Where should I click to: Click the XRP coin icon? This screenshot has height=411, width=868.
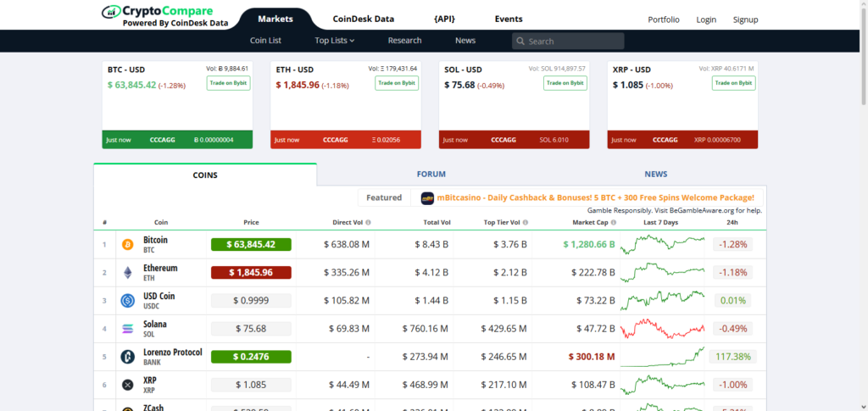[127, 385]
